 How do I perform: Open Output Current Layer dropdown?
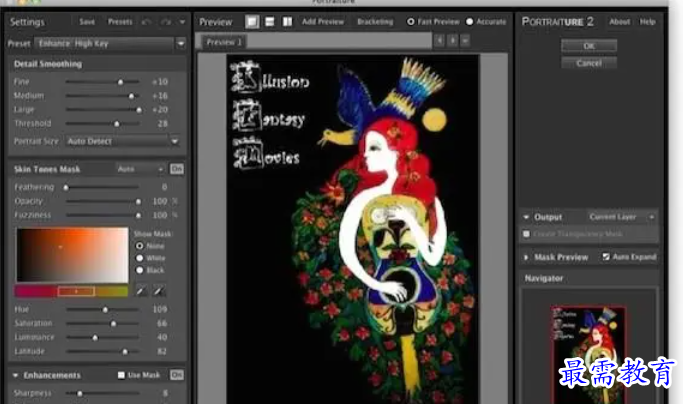pos(622,217)
